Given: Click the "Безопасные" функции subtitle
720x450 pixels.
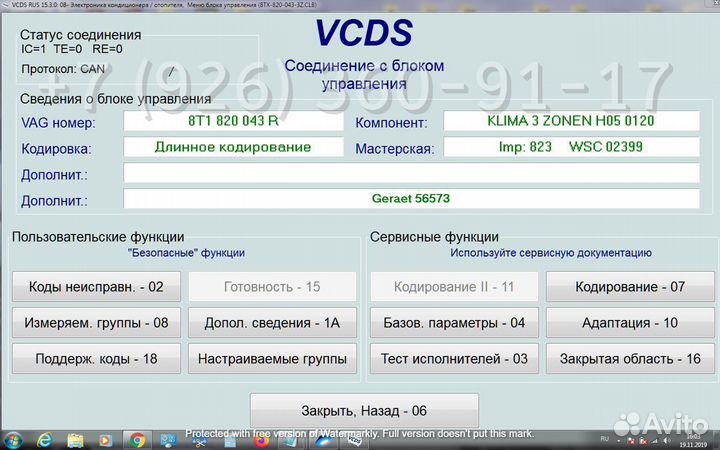Looking at the screenshot, I should pyautogui.click(x=186, y=253).
